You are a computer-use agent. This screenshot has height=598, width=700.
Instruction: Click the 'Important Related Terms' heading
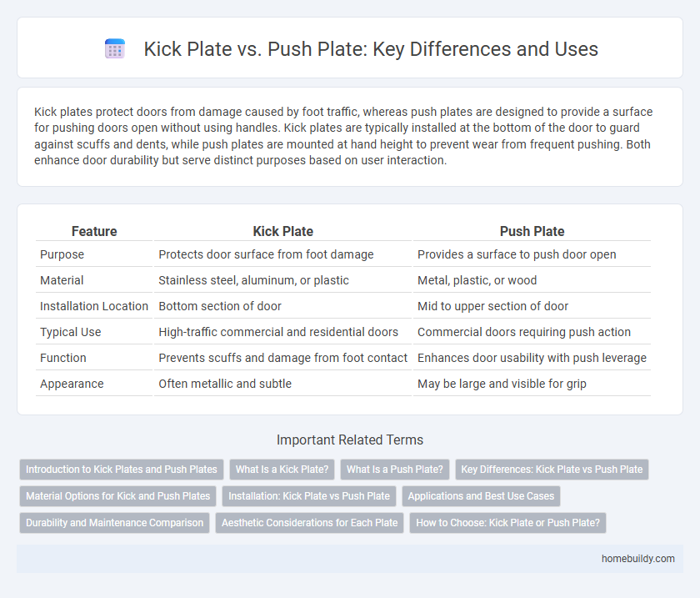pos(349,440)
